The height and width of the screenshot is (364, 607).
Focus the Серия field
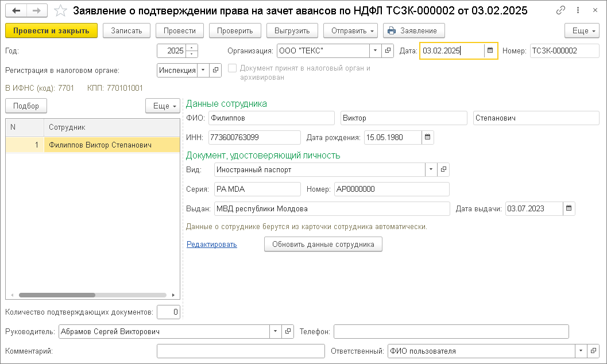coord(257,189)
